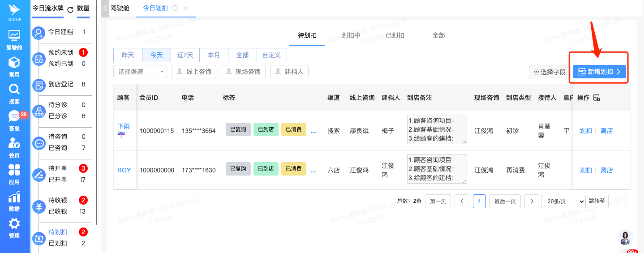Click the lock icon beside 操作 column
This screenshot has width=644, height=253.
pos(597,98)
